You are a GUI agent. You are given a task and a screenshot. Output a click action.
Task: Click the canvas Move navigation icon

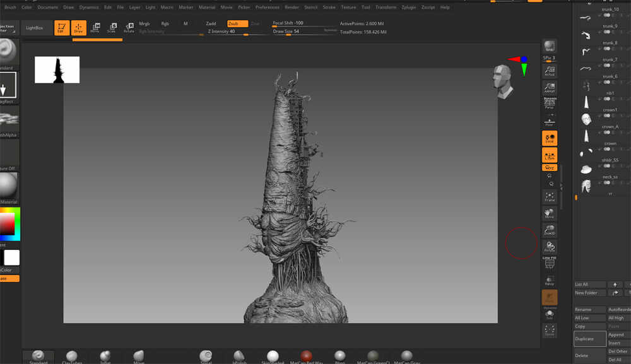(x=550, y=214)
